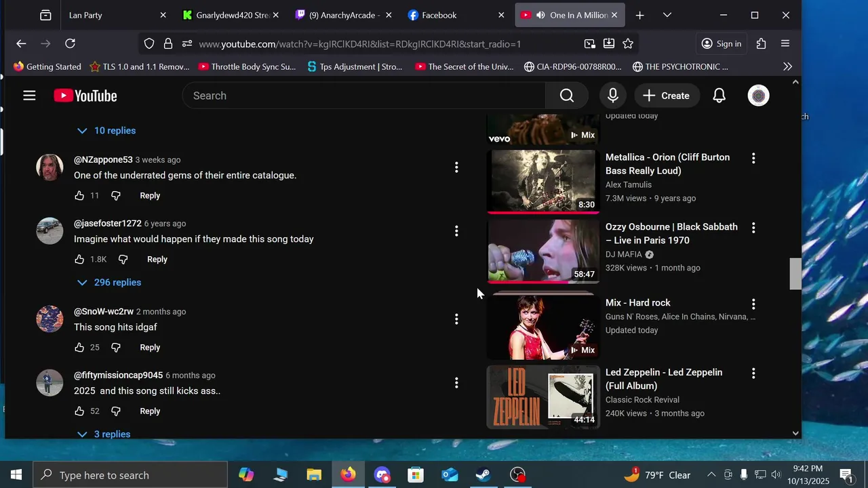868x488 pixels.
Task: Open YouTube notifications bell
Action: point(719,96)
